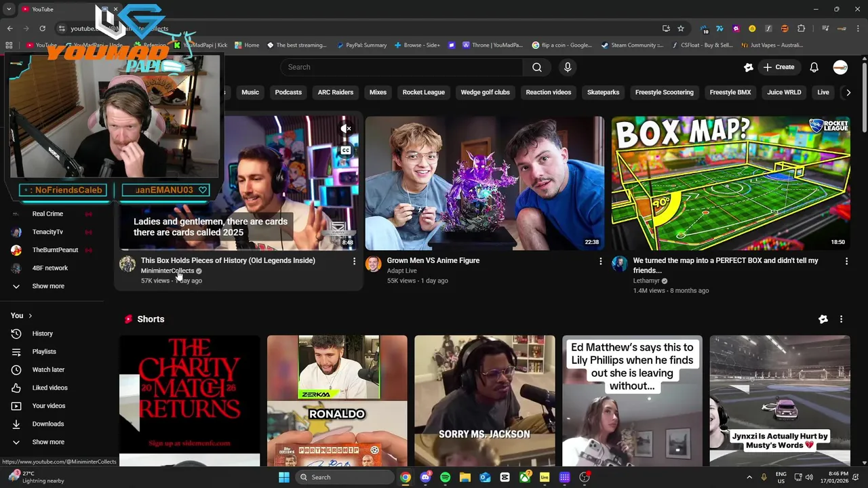
Task: Open Grown Men VS Anime Figure thumbnail
Action: tap(485, 183)
